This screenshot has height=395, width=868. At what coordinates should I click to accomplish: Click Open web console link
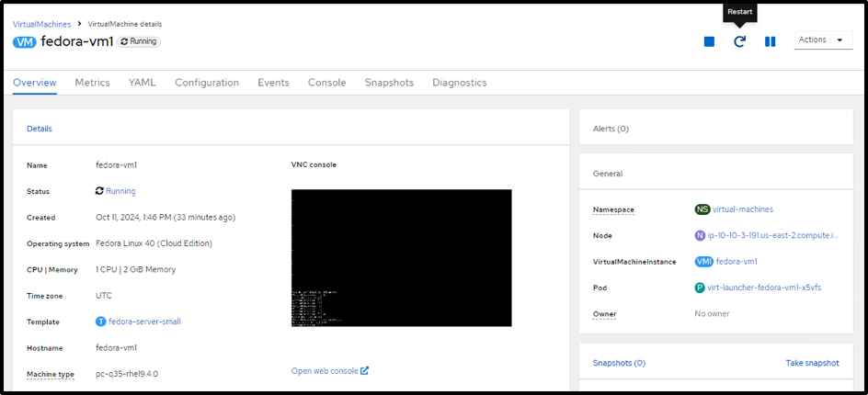(x=325, y=371)
